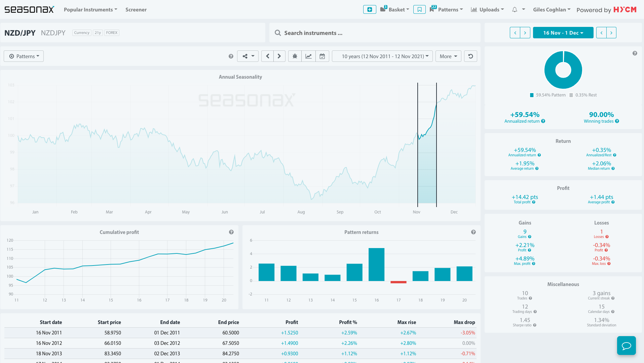Click the bookmark pattern icon button
644x363 pixels.
coord(419,9)
